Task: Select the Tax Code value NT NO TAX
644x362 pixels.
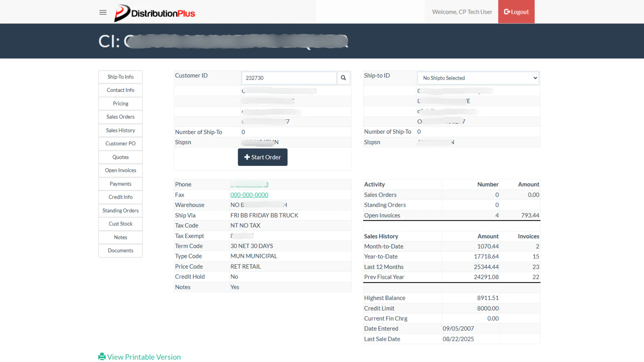Action: (245, 226)
